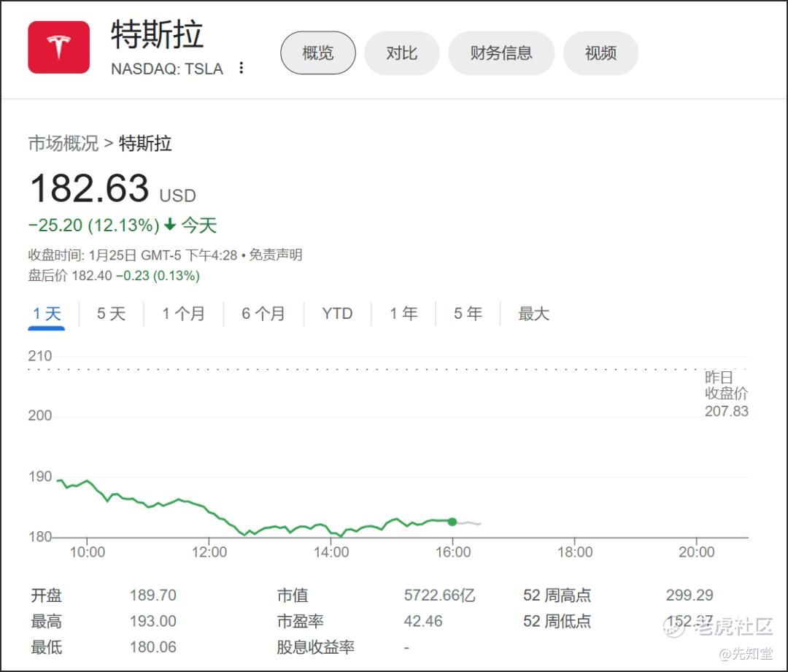788x672 pixels.
Task: Select the 5 年 time range
Action: click(468, 314)
